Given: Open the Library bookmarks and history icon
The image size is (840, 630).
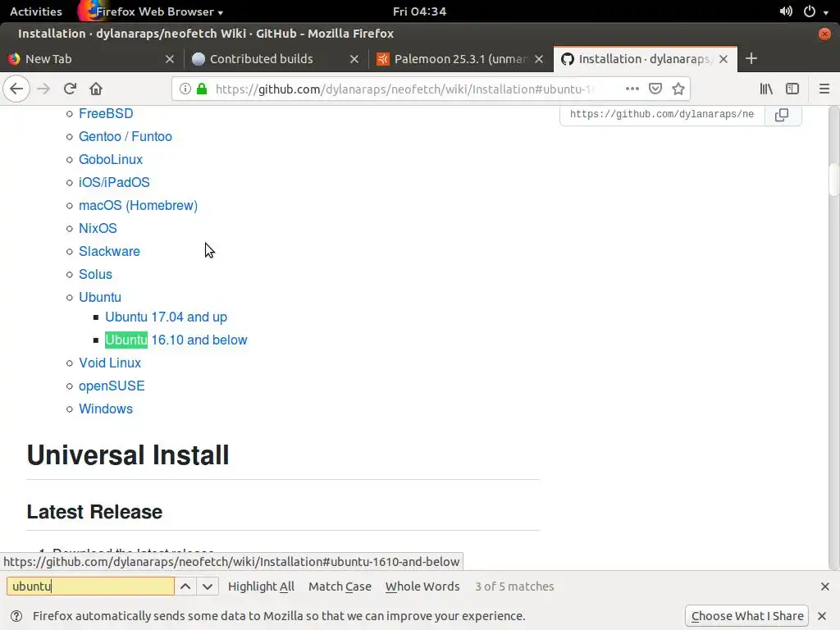Looking at the screenshot, I should click(766, 89).
